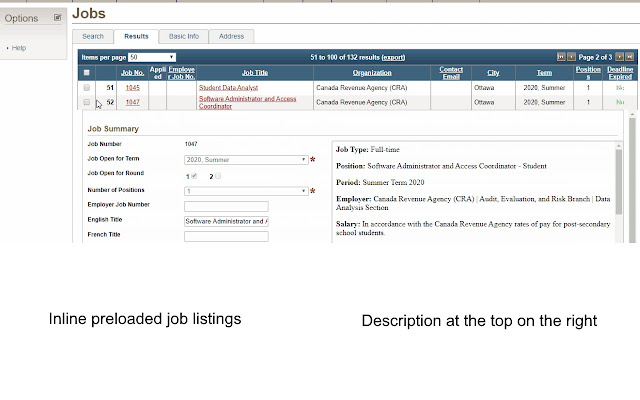This screenshot has height=400, width=640.
Task: Go to first results page
Action: pyautogui.click(x=561, y=57)
